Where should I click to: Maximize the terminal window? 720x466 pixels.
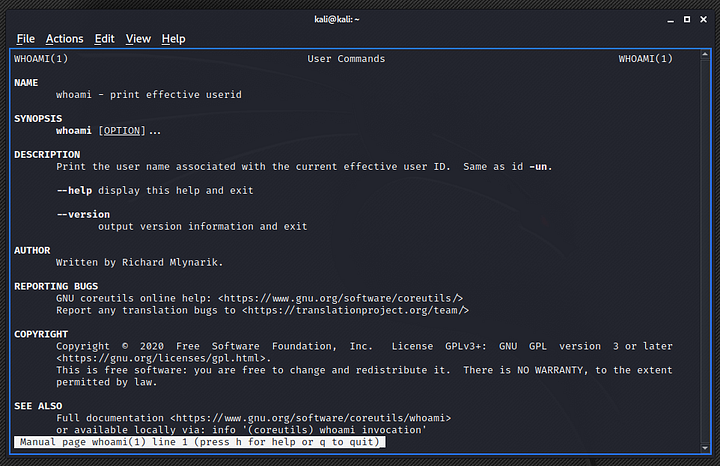[684, 19]
